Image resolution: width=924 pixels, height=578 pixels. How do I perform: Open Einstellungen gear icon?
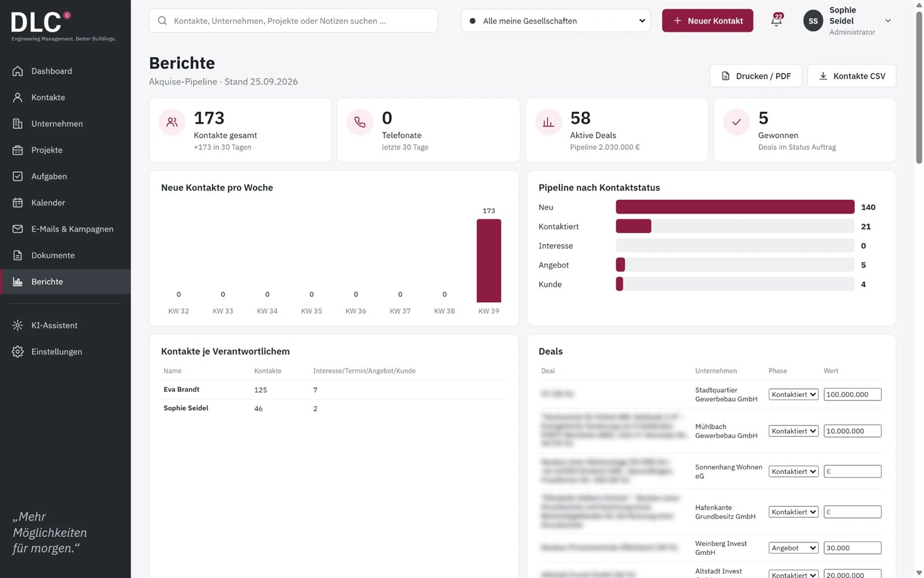(x=18, y=351)
